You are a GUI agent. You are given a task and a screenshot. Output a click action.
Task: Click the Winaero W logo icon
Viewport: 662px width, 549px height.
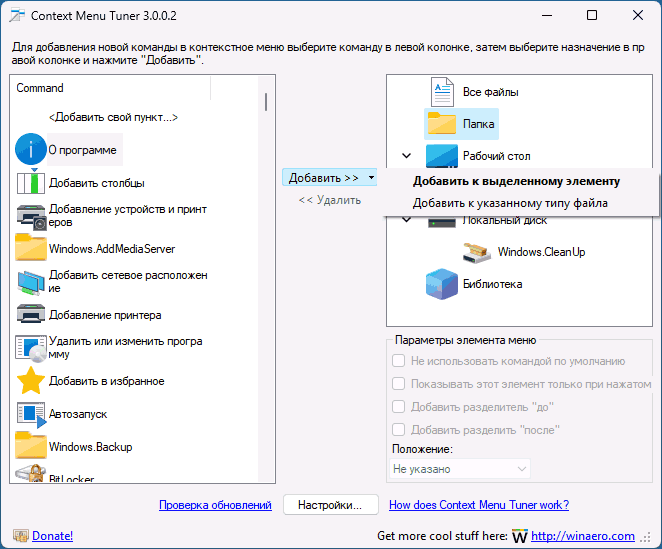(520, 536)
